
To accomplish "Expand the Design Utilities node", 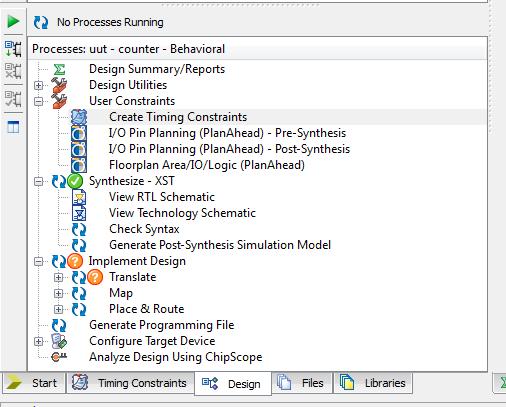I will coord(39,85).
